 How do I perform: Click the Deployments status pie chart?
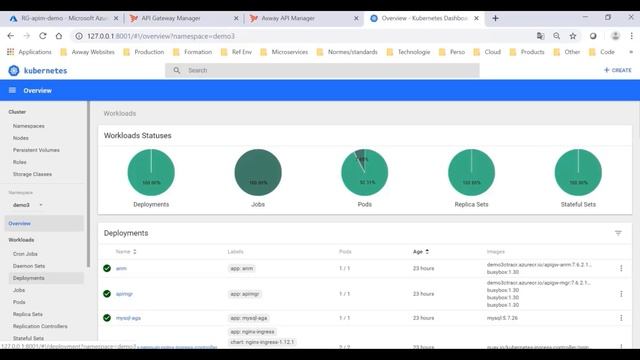(151, 172)
